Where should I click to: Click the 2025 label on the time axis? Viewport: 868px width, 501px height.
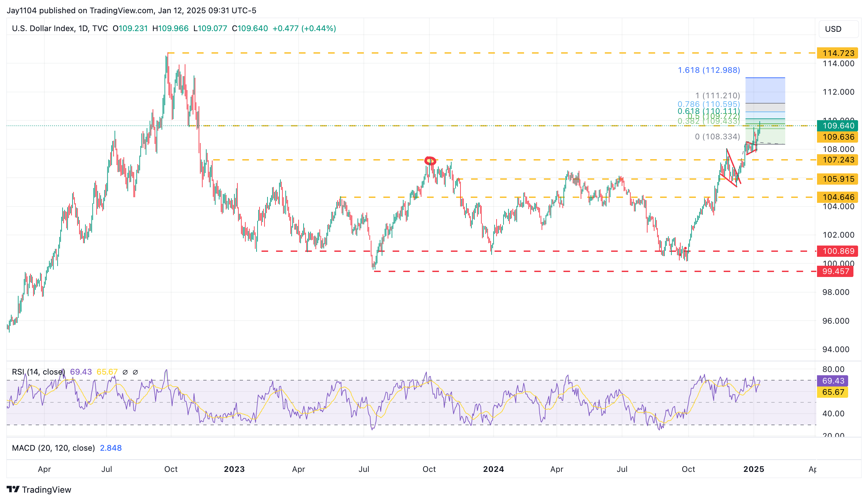click(754, 469)
